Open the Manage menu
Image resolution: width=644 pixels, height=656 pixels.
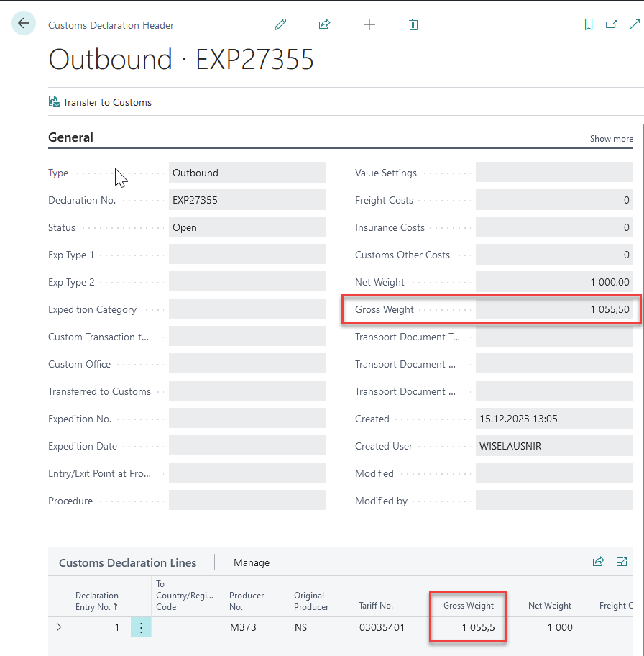[252, 562]
